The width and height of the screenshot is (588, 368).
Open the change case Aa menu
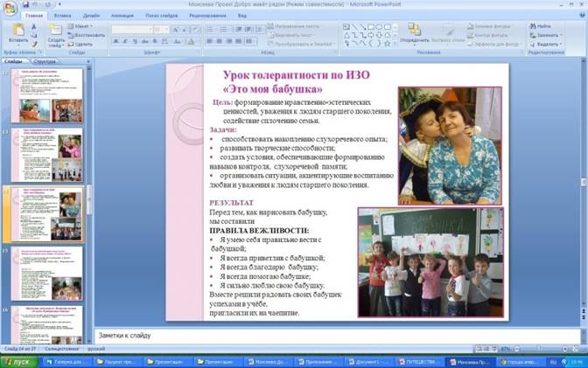(178, 41)
